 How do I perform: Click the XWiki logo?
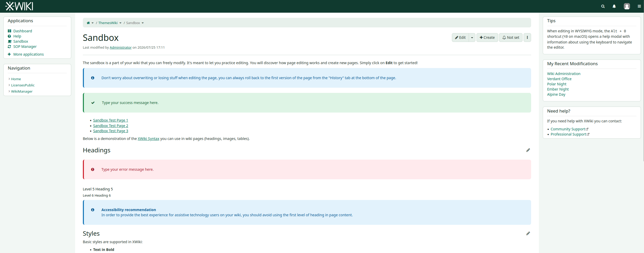pos(19,6)
